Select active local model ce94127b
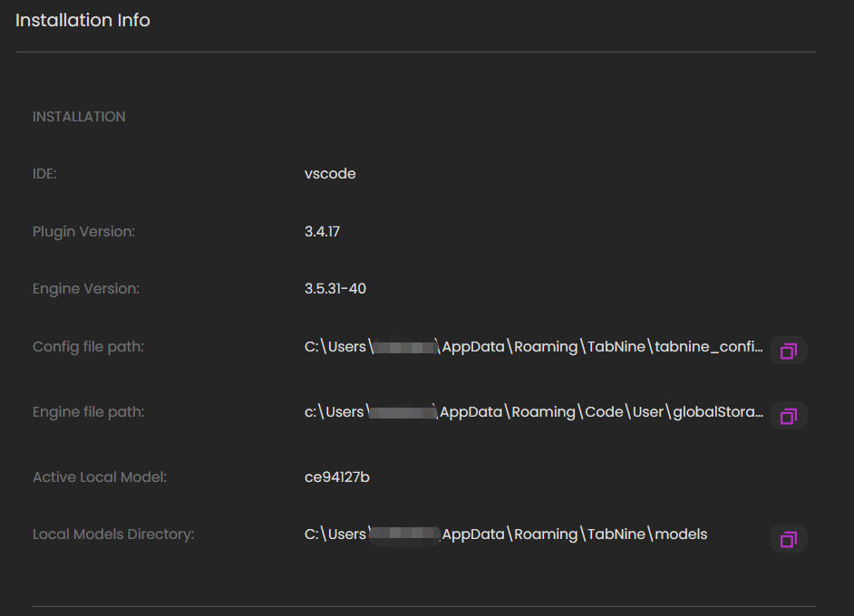This screenshot has width=854, height=616. [x=336, y=476]
